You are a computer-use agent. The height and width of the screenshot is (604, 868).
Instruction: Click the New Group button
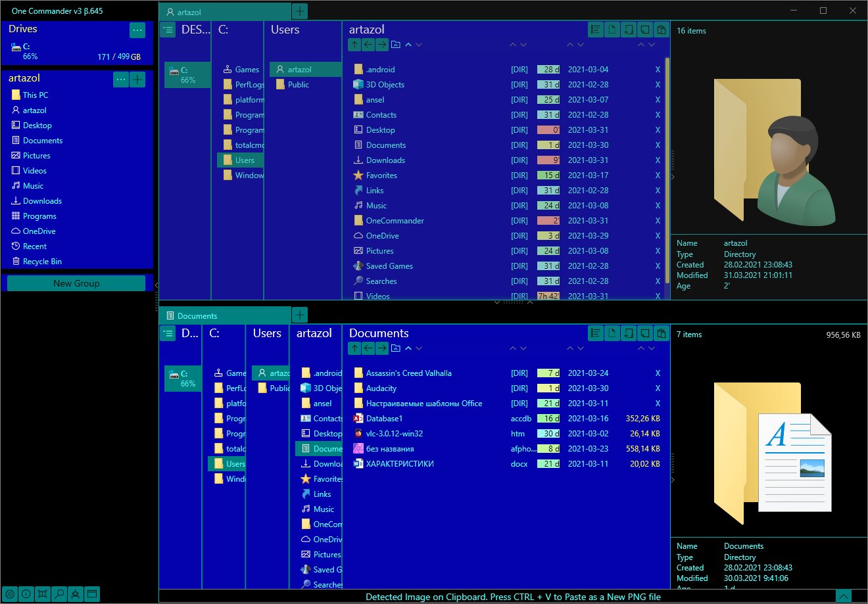click(x=76, y=283)
